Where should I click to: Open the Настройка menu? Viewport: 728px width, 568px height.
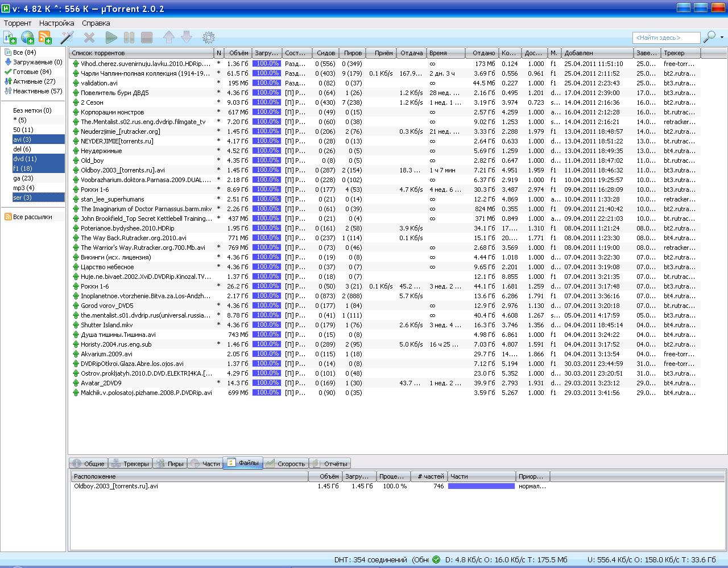[x=56, y=23]
